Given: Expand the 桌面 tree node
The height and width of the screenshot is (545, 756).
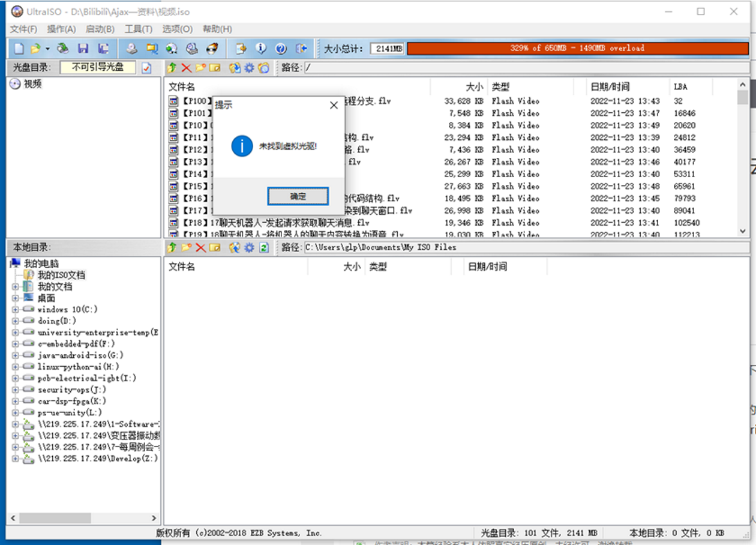Looking at the screenshot, I should [x=16, y=298].
